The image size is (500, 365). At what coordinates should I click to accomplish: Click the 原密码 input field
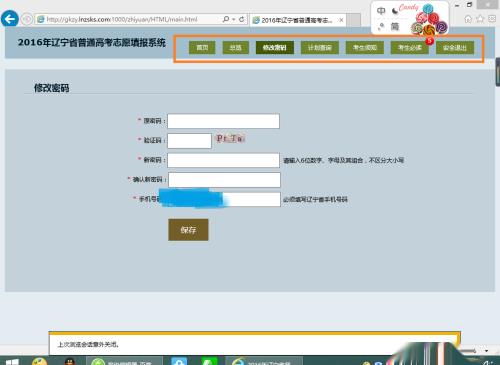pos(223,121)
